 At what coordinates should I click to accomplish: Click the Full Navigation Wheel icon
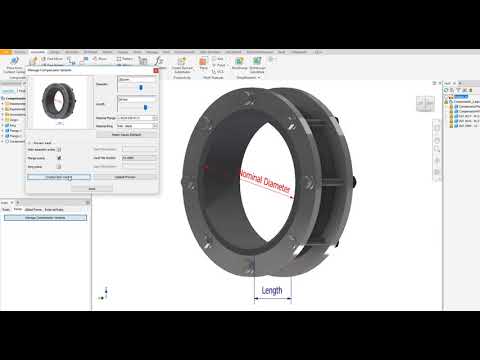coord(437,129)
